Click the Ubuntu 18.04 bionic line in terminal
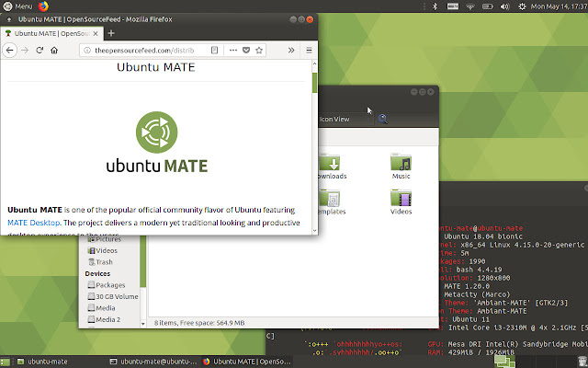 click(483, 236)
